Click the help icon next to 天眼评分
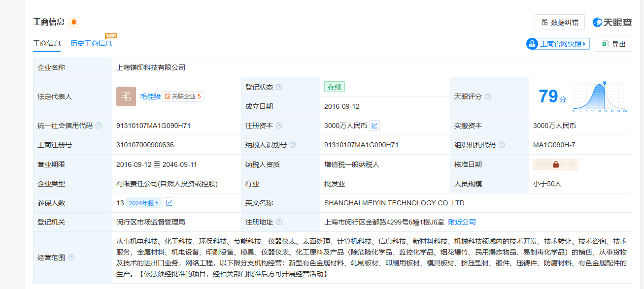Image resolution: width=644 pixels, height=289 pixels. 488,96
